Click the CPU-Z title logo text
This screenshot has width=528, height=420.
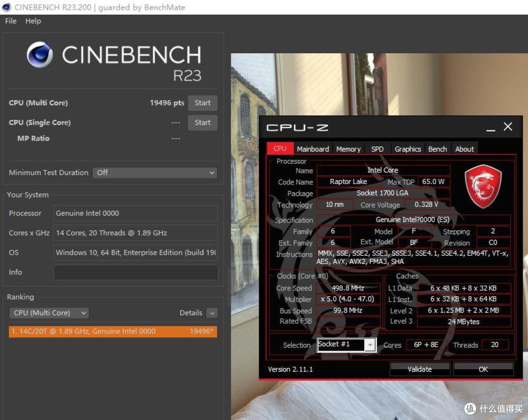297,128
